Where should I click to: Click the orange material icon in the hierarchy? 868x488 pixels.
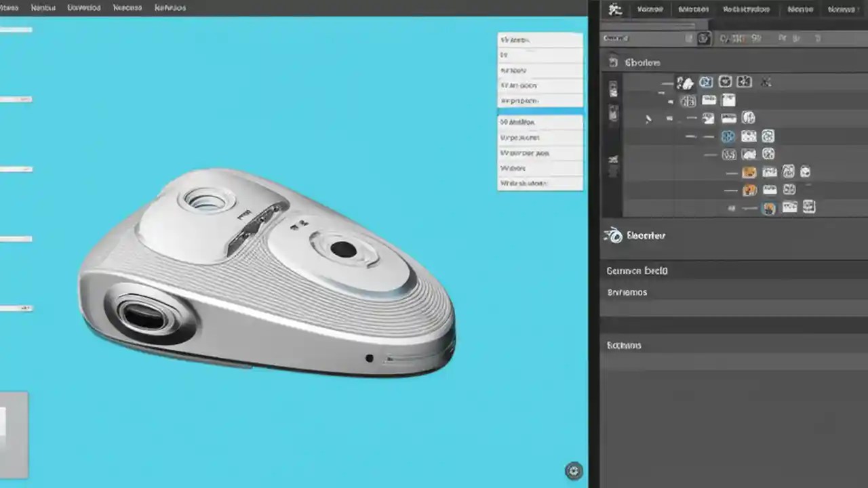coord(749,171)
